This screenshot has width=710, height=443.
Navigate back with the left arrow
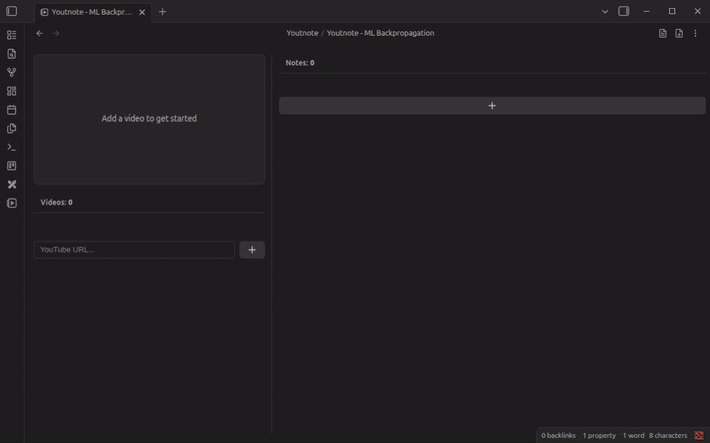40,33
